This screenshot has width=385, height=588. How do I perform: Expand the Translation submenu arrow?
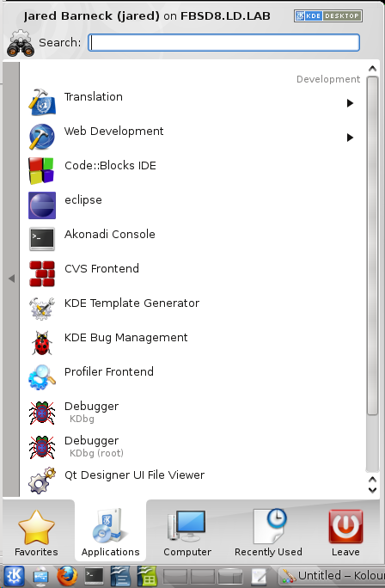click(x=350, y=103)
